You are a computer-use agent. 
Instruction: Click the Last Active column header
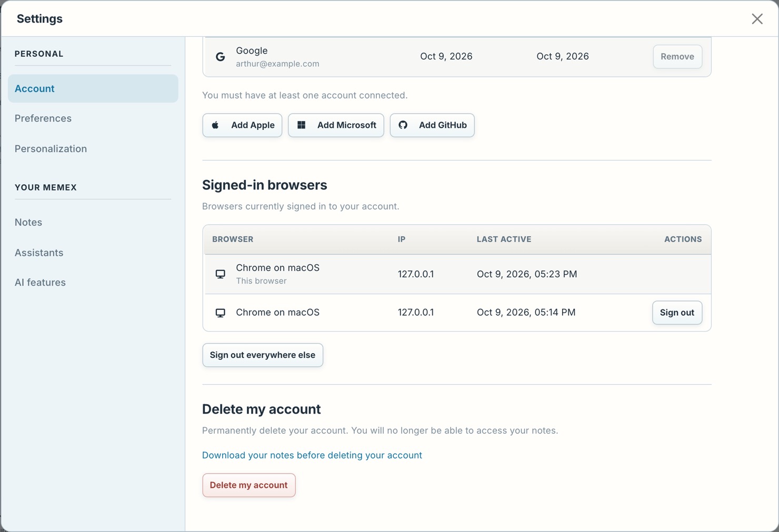pyautogui.click(x=504, y=239)
